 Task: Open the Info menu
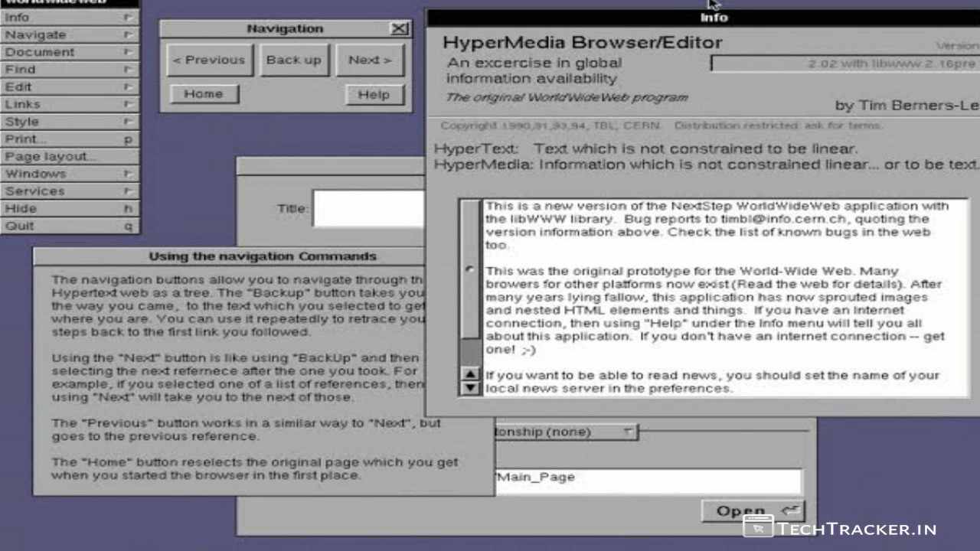coord(69,17)
